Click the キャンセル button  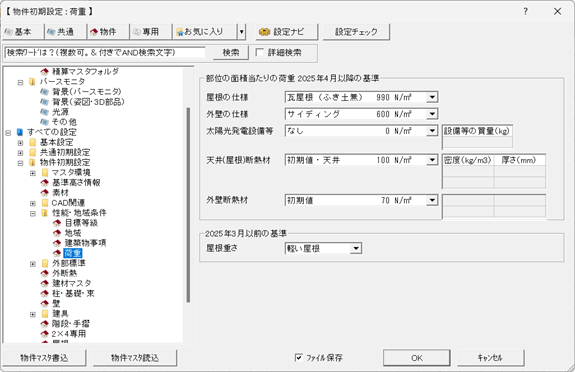pyautogui.click(x=490, y=358)
